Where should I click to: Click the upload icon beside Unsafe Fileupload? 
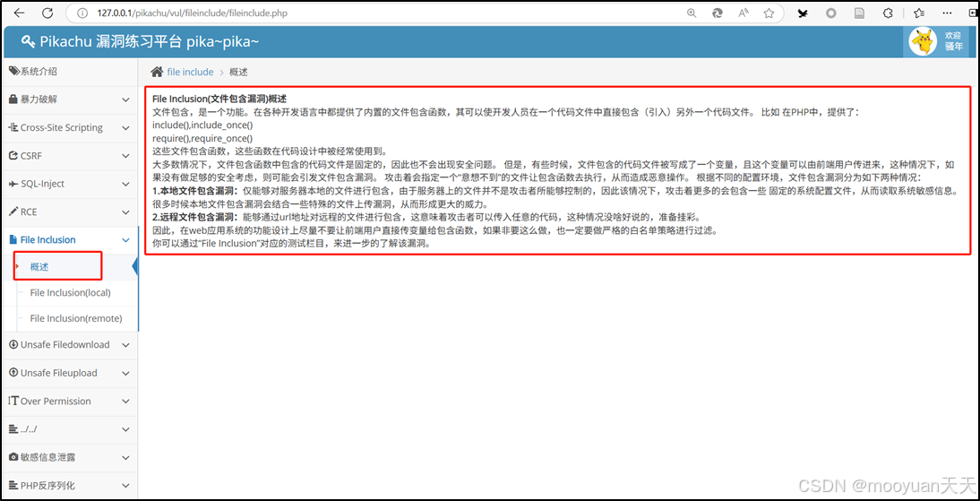pos(13,373)
